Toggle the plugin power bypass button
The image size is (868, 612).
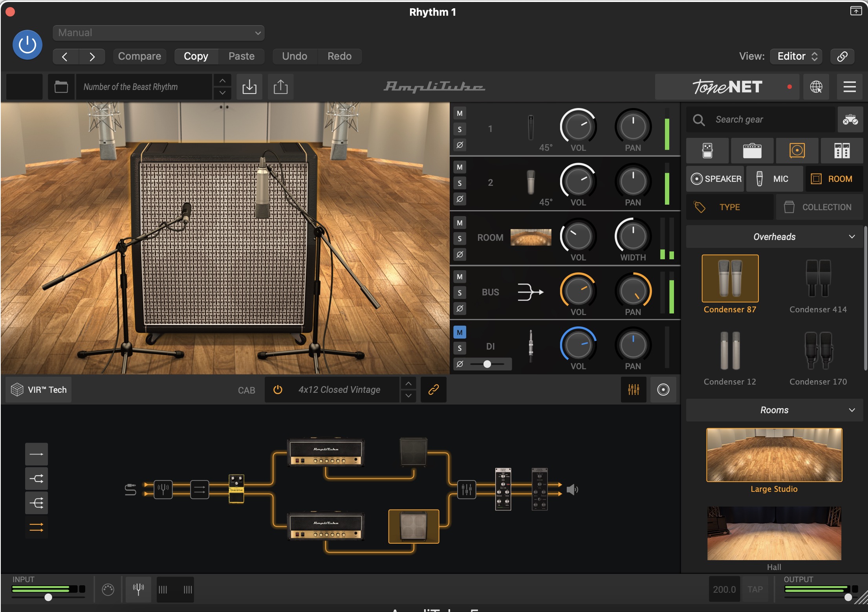click(x=27, y=45)
